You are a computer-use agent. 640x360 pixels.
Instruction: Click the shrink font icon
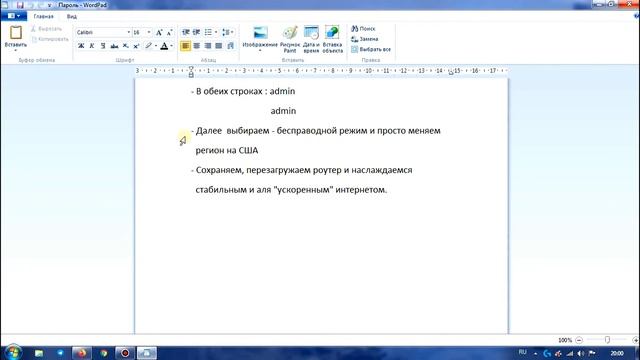pos(170,32)
